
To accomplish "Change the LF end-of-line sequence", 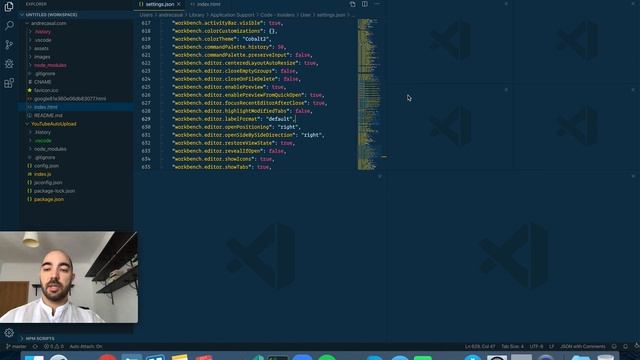I will click(551, 347).
